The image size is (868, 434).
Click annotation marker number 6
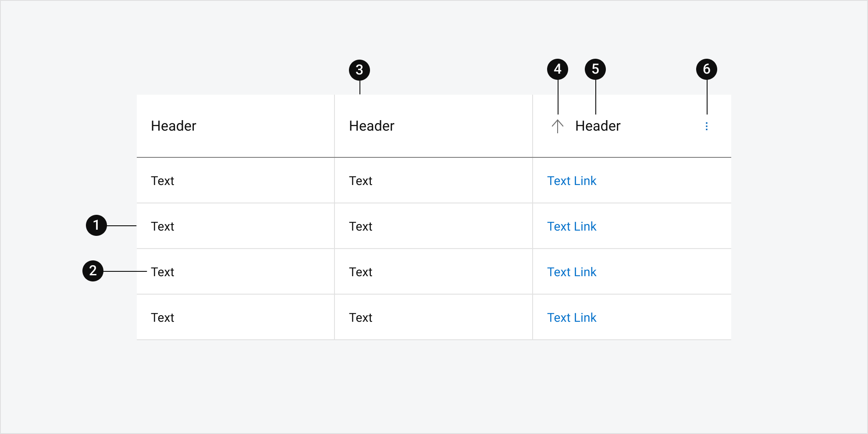point(707,69)
